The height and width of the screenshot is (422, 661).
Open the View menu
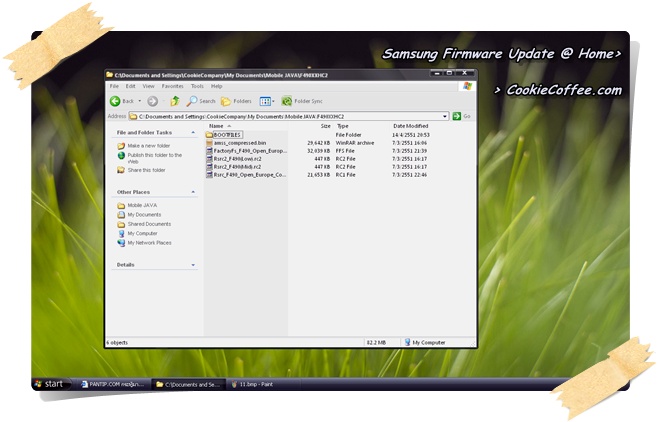[148, 86]
